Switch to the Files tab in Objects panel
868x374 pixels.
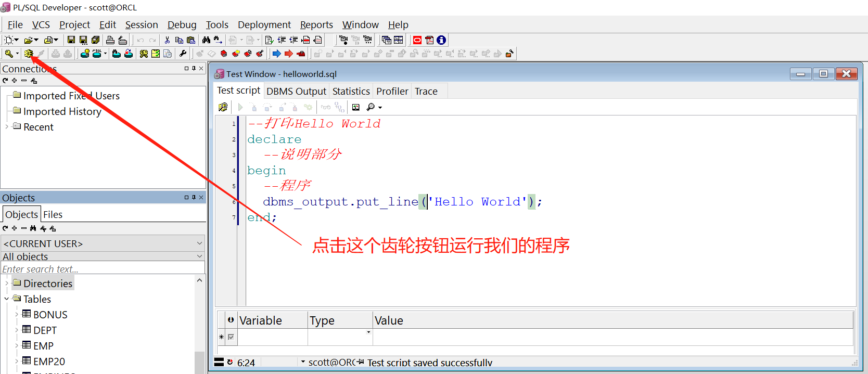point(53,214)
